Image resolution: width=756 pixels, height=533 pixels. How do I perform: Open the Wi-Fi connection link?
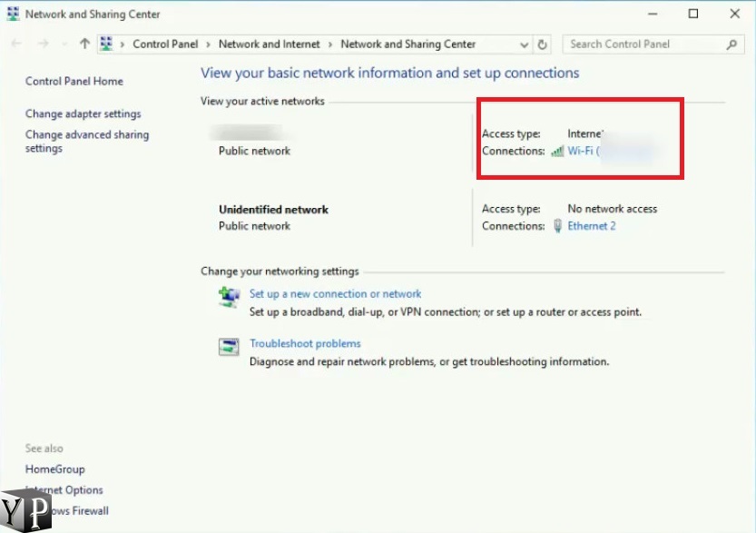coord(584,151)
